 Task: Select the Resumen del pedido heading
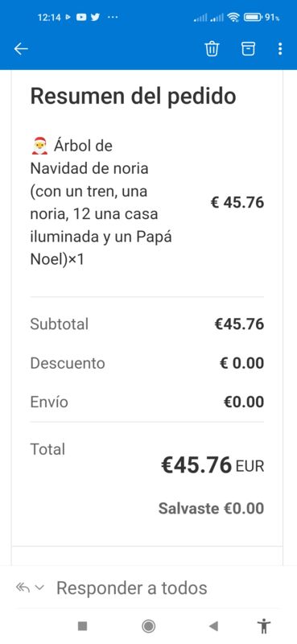(133, 97)
